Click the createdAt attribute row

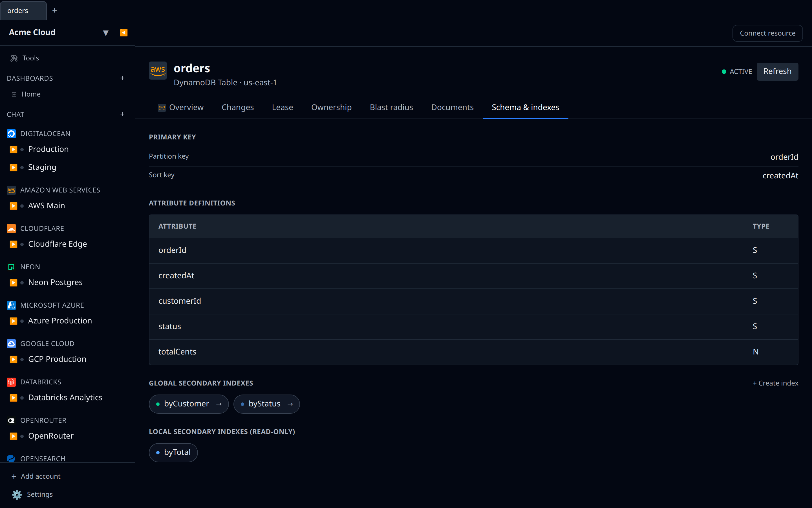[x=473, y=276]
